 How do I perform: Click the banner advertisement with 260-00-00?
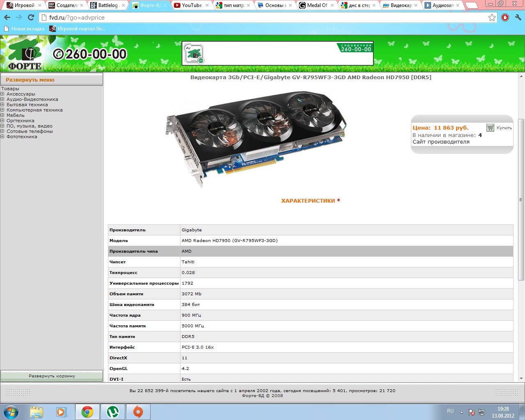(x=278, y=53)
